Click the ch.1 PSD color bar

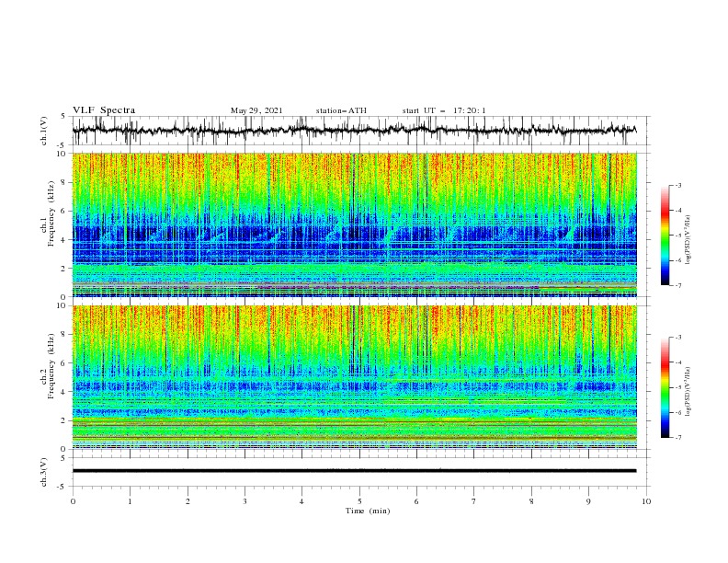click(665, 236)
